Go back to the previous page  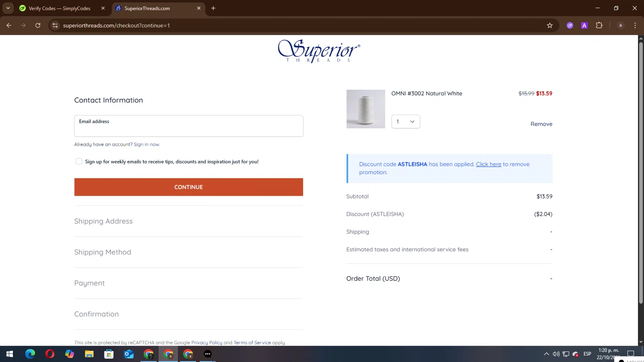click(x=9, y=25)
